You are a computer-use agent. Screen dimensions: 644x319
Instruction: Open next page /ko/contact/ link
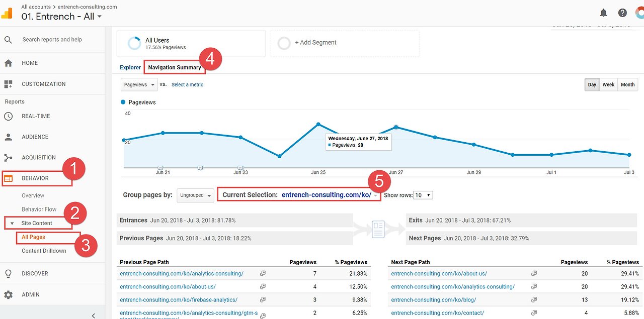(438, 313)
